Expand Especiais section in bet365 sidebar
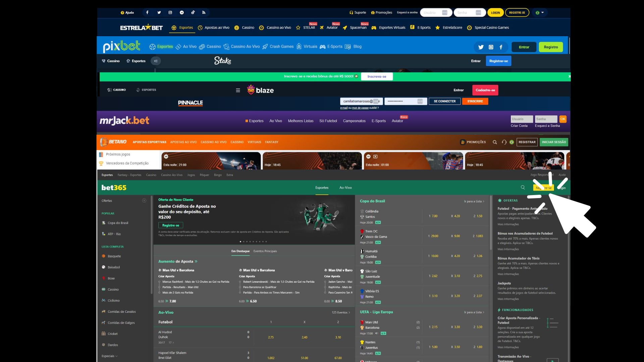Image resolution: width=644 pixels, height=362 pixels. click(x=110, y=356)
